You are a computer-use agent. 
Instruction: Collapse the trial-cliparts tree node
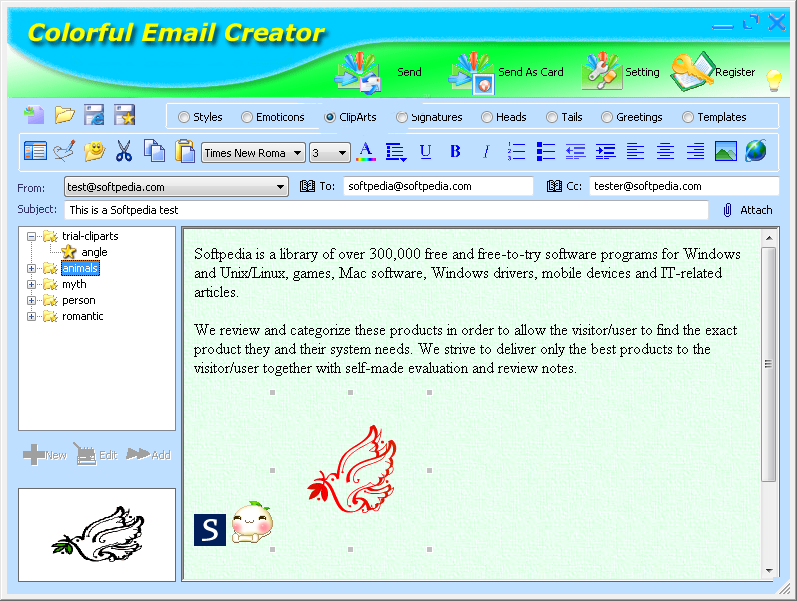coord(32,236)
